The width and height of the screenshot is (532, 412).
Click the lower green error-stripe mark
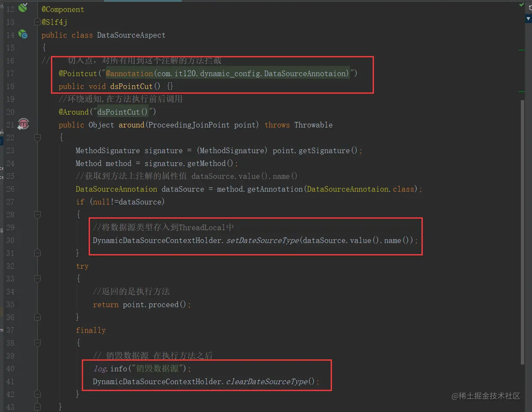[521, 91]
